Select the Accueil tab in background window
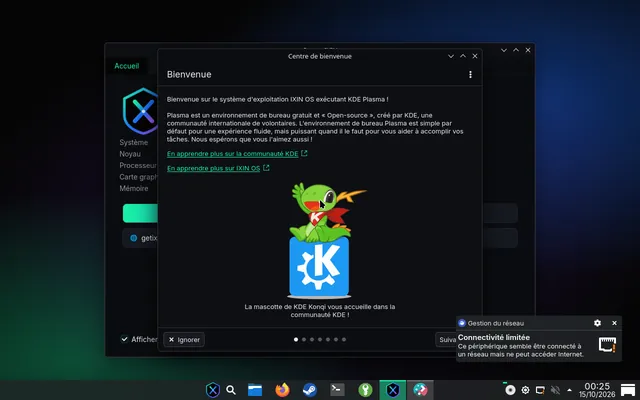 point(127,66)
